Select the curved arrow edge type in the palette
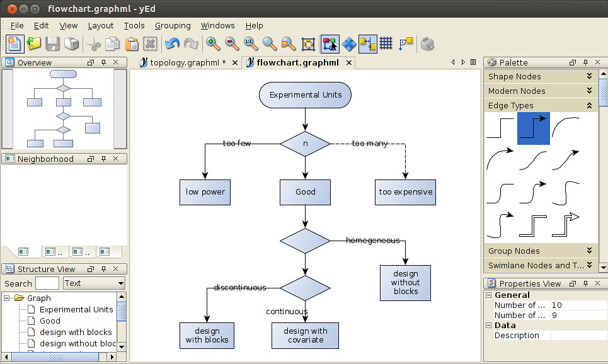Image resolution: width=608 pixels, height=364 pixels. pyautogui.click(x=500, y=159)
